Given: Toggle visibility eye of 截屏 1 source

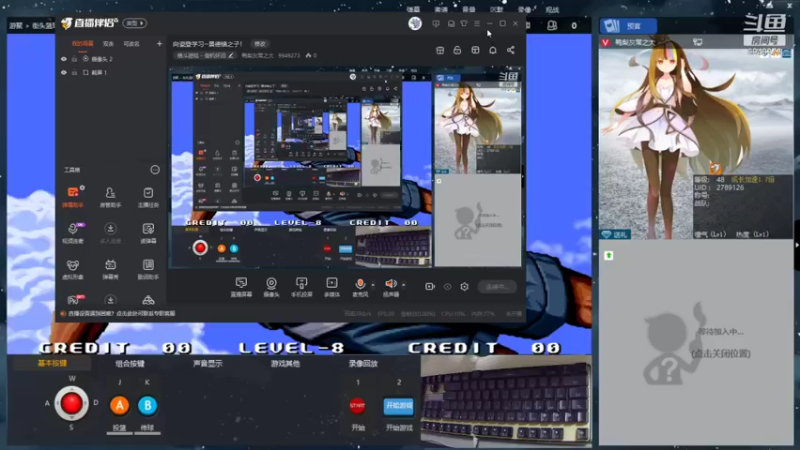Looking at the screenshot, I should click(x=64, y=72).
